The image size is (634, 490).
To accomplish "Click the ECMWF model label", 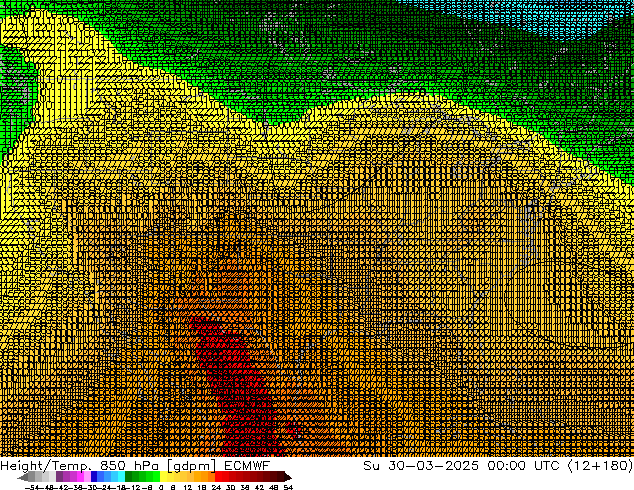I will [247, 466].
